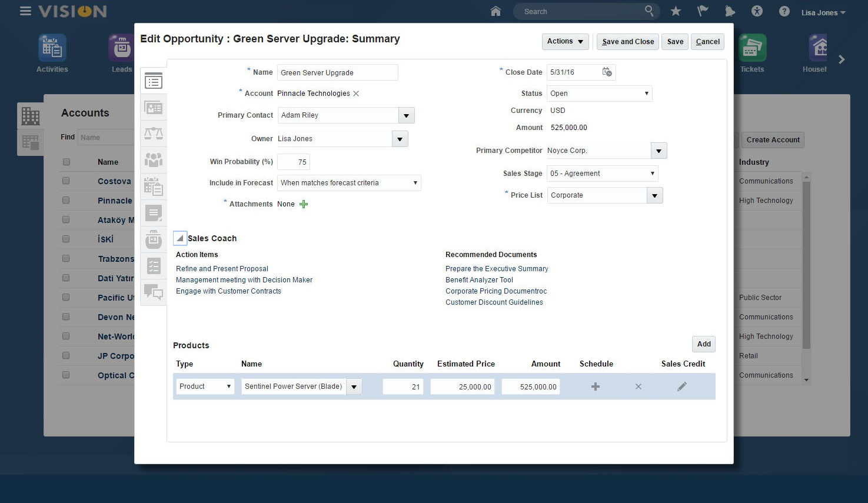Image resolution: width=868 pixels, height=503 pixels.
Task: Click Save and Close button
Action: [x=628, y=41]
